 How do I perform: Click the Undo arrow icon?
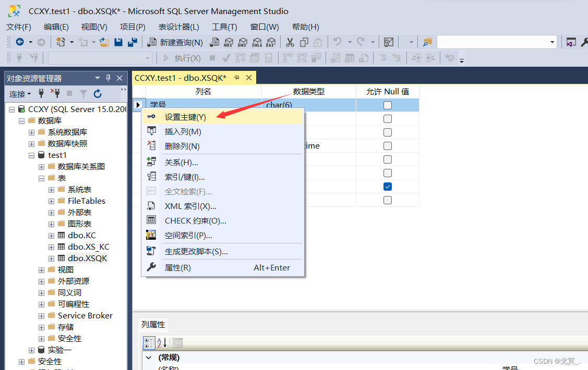[x=338, y=42]
